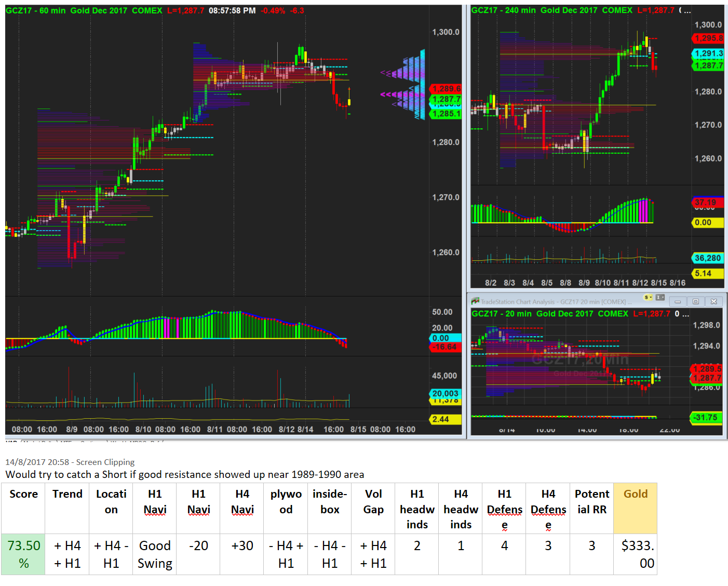This screenshot has height=586, width=728.
Task: Select the H4 Navi header cell
Action: (x=242, y=509)
